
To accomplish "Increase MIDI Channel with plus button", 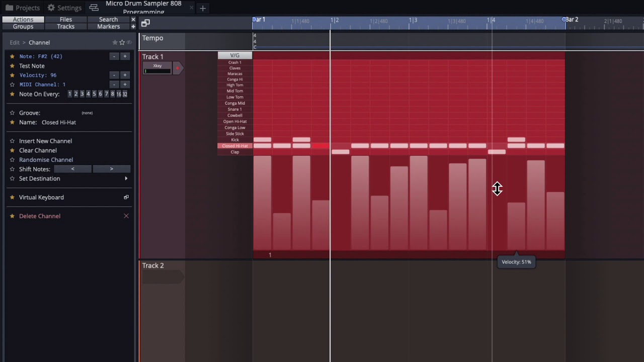I will [125, 84].
